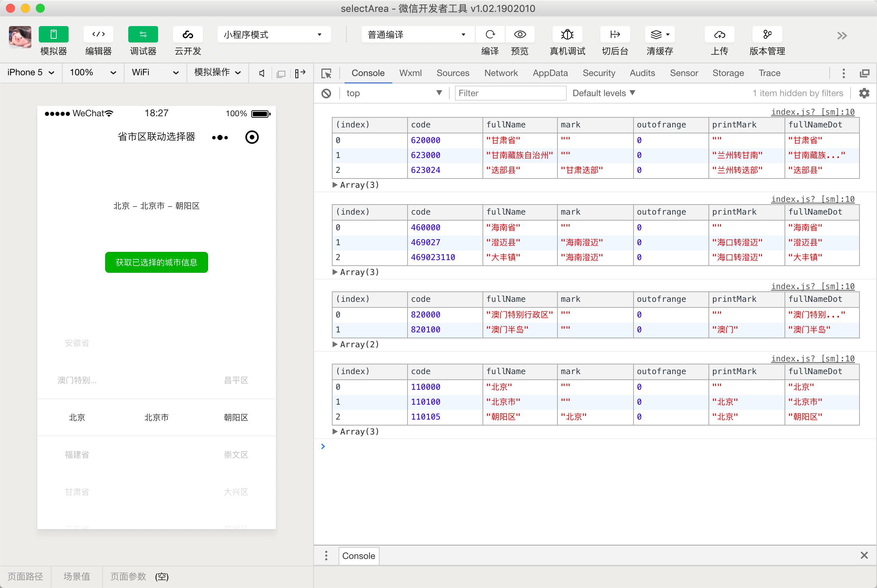Expand the first Array(3) entry
The width and height of the screenshot is (877, 588).
pyautogui.click(x=335, y=185)
